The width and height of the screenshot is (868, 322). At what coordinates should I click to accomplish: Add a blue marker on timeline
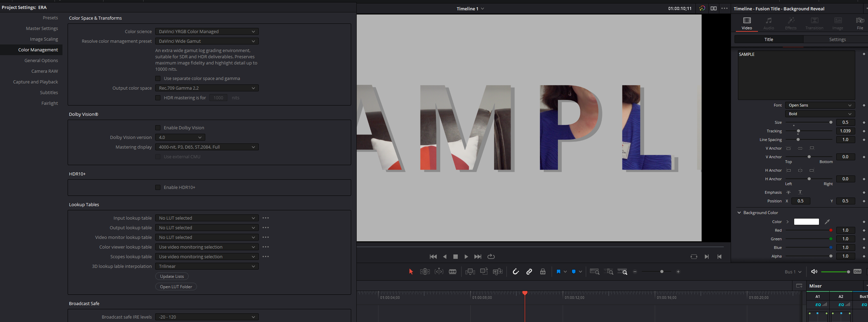[574, 272]
